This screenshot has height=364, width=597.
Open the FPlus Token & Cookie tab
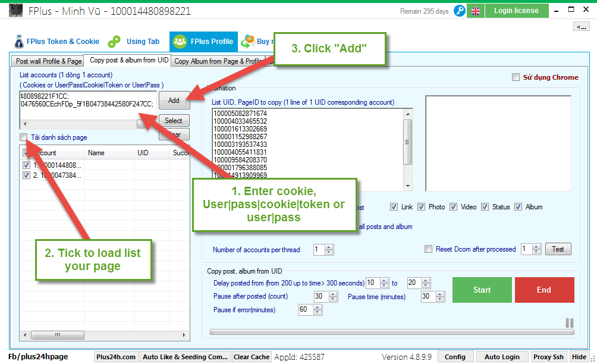(56, 42)
